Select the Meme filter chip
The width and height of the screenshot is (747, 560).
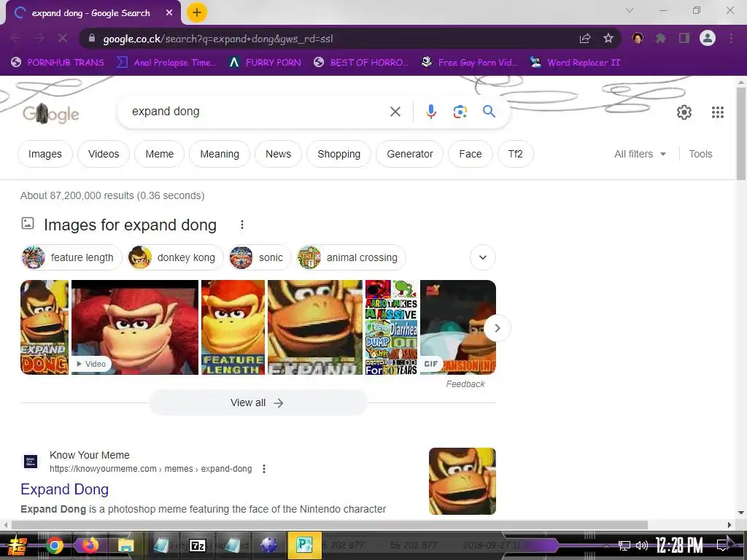pos(159,154)
